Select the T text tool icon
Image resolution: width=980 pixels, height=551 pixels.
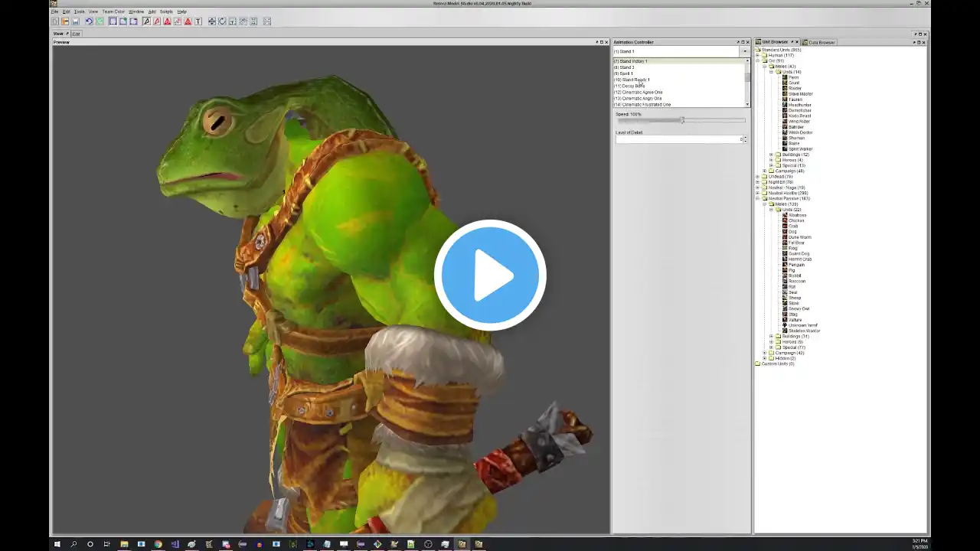[x=198, y=21]
